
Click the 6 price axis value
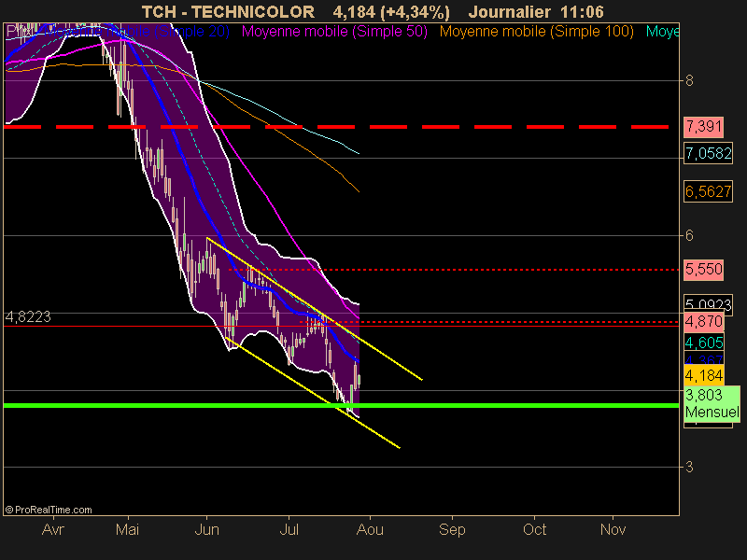[x=689, y=235]
